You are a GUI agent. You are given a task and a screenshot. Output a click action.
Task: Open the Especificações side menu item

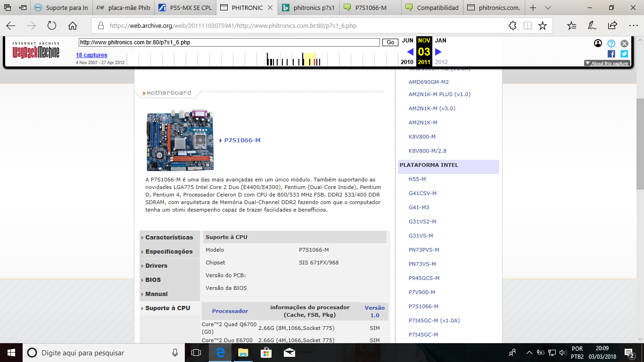pos(169,252)
